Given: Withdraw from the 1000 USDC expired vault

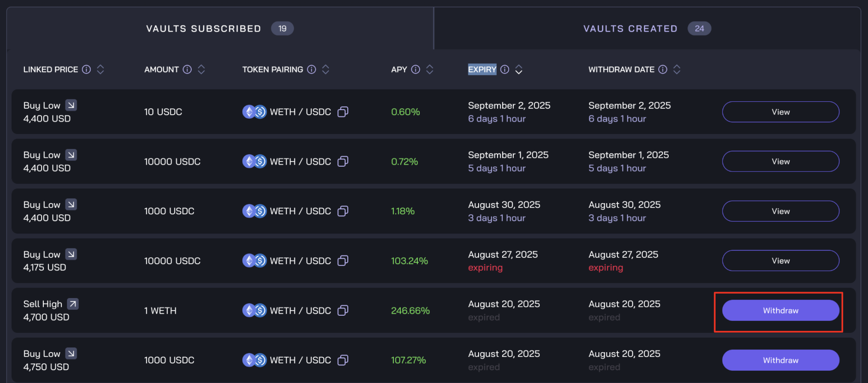Looking at the screenshot, I should click(x=780, y=360).
